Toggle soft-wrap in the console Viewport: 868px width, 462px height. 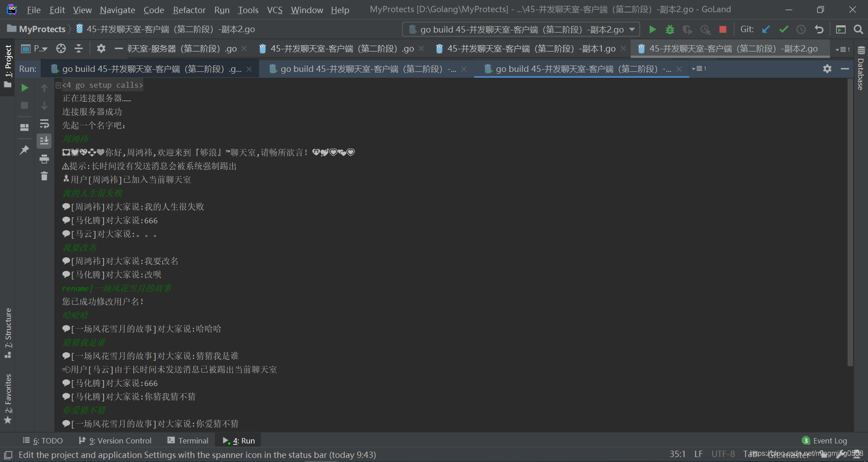[44, 123]
